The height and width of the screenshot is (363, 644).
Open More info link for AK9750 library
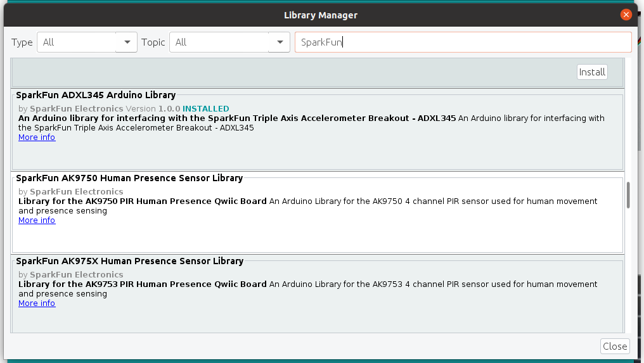[37, 220]
